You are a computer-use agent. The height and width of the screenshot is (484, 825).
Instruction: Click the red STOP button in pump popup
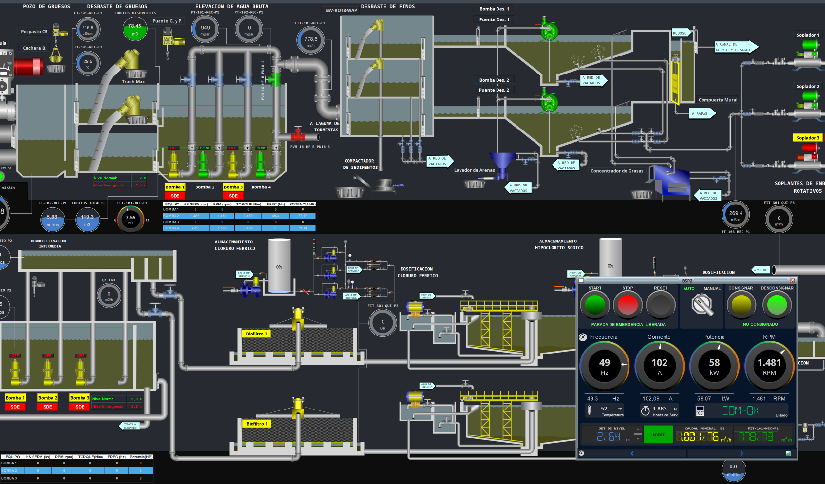coord(627,305)
